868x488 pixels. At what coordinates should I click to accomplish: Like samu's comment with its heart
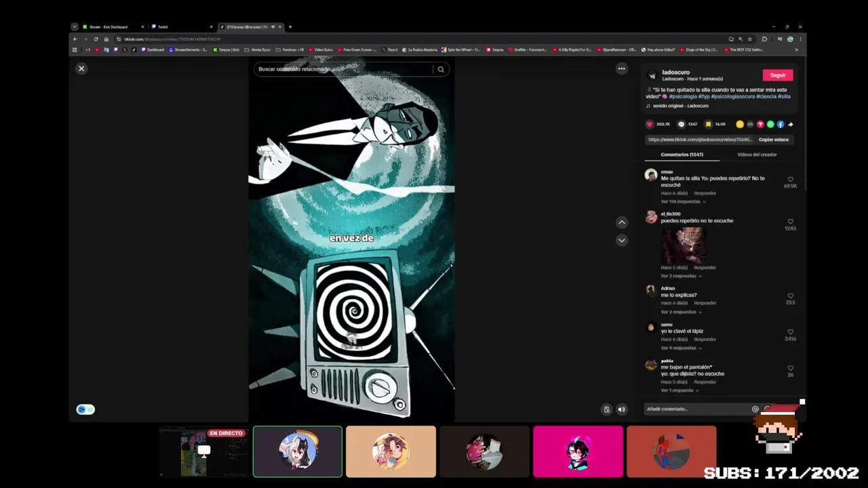[790, 332]
